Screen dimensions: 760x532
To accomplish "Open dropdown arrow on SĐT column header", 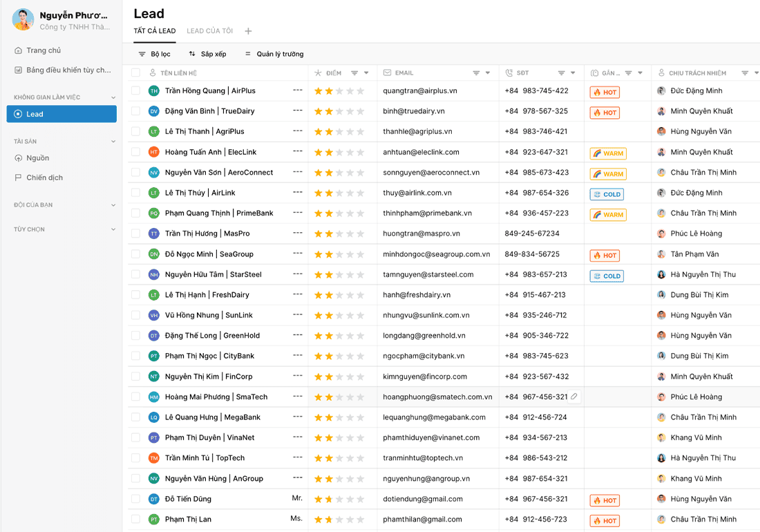I will click(573, 73).
